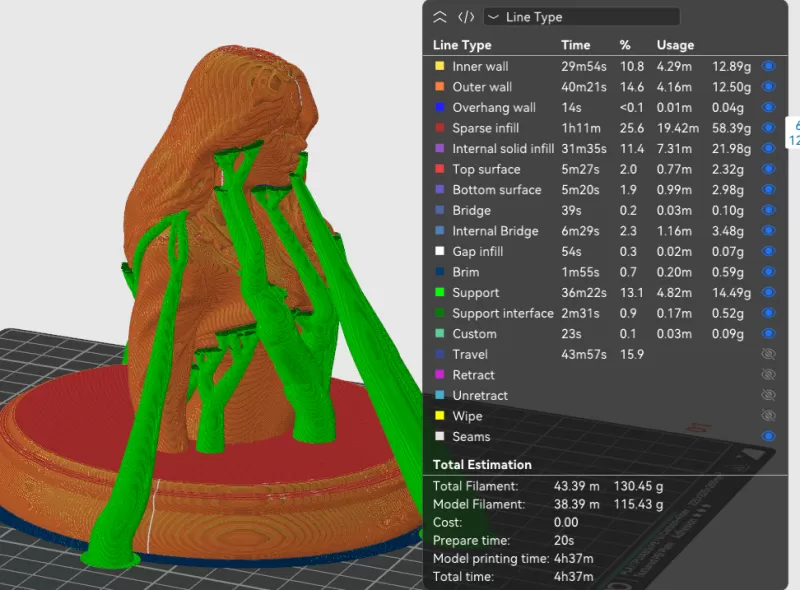This screenshot has width=800, height=590.
Task: Click the Time column header
Action: click(575, 45)
